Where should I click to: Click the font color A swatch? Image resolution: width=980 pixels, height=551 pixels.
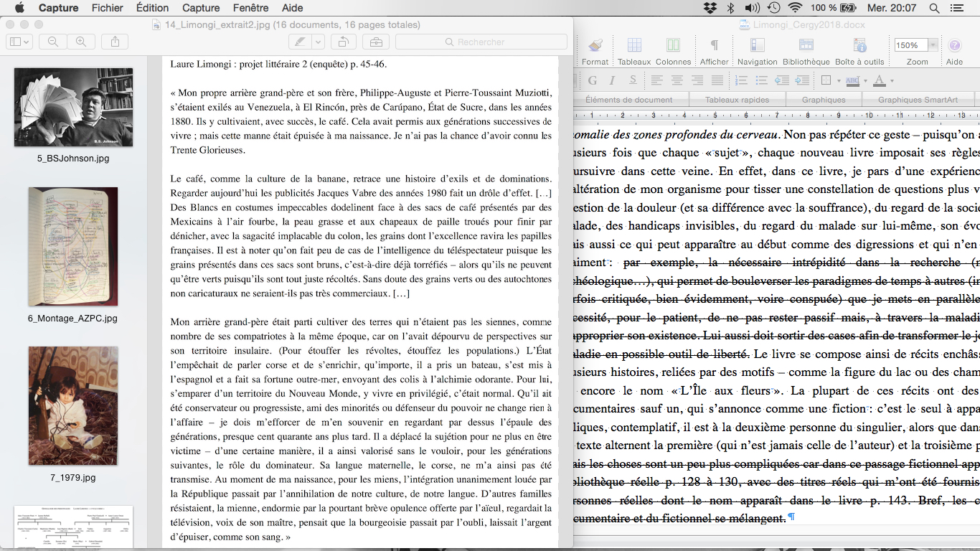880,80
